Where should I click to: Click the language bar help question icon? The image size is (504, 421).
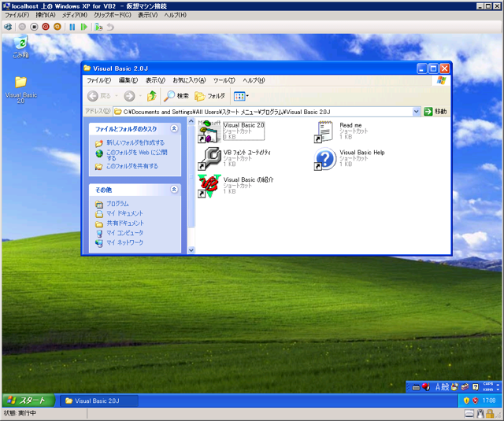[x=476, y=387]
